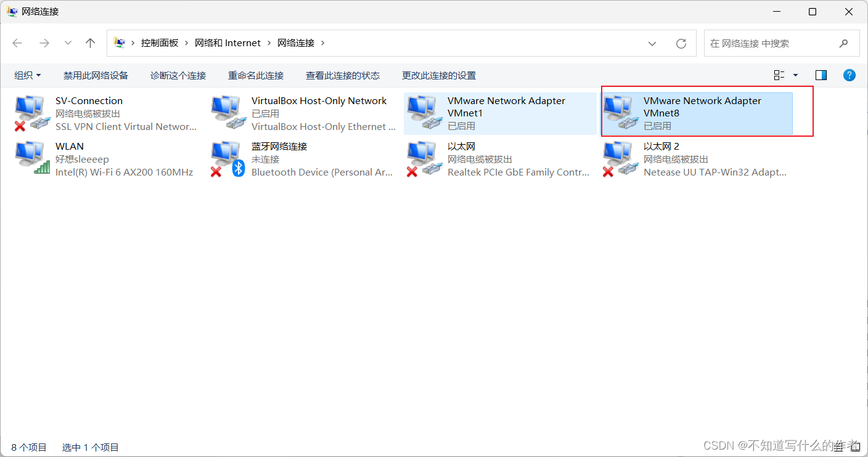This screenshot has width=868, height=457.
Task: Click the text 好想sleeeep
Action: tap(82, 160)
